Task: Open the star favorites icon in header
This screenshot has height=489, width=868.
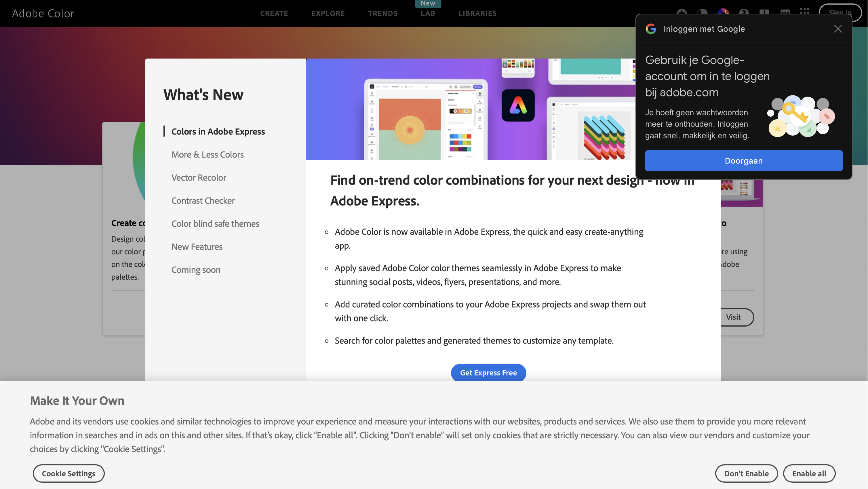Action: tap(682, 12)
